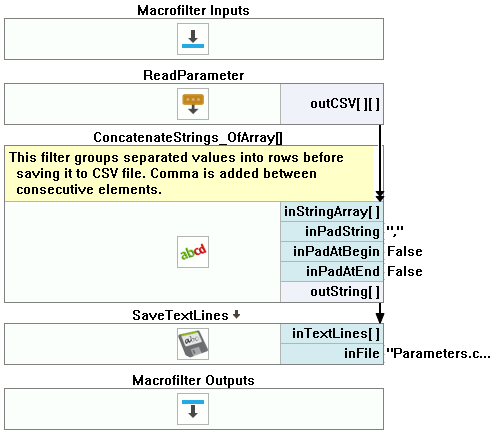Click the inPadAtBegin port label
The width and height of the screenshot is (500, 435).
[336, 252]
